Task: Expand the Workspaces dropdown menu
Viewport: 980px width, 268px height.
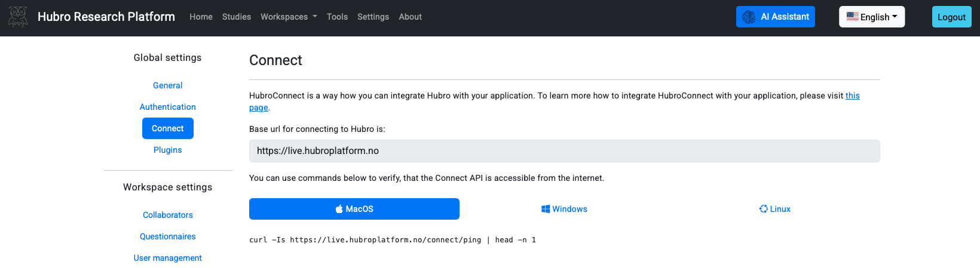Action: pos(289,17)
